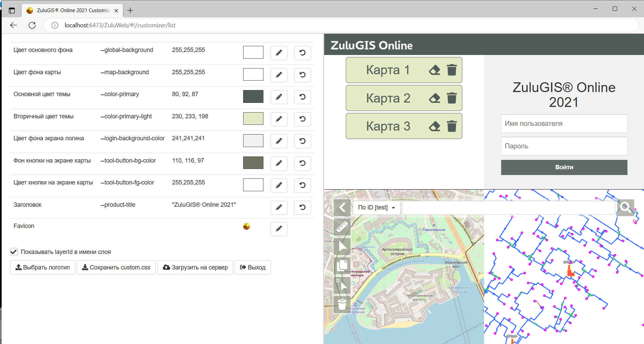Click the tool-button-bg-color olive swatch
644x344 pixels.
click(x=253, y=163)
